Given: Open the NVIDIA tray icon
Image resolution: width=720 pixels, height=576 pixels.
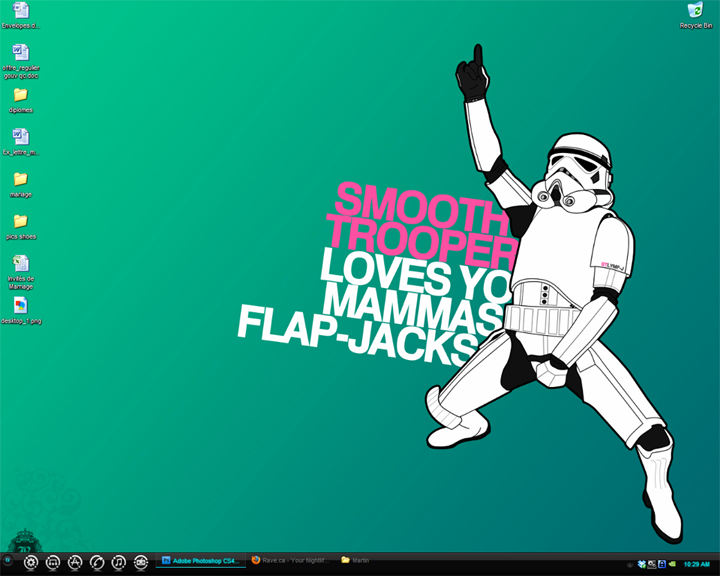Looking at the screenshot, I should click(672, 564).
